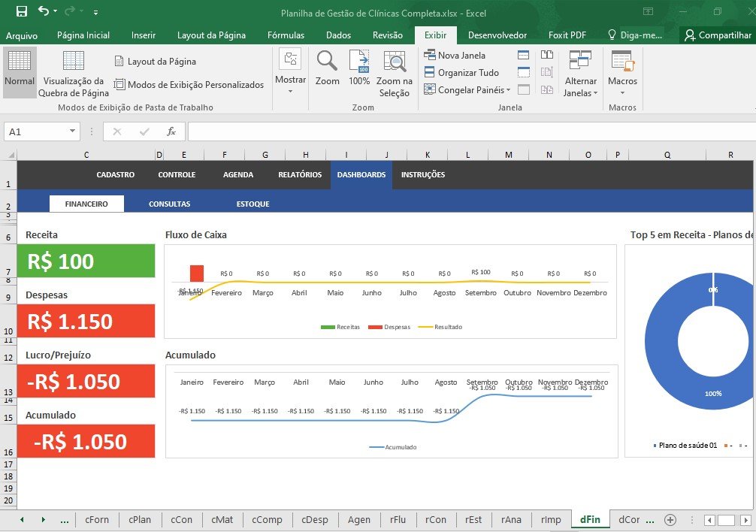The image size is (756, 532).
Task: Switch to the rFlu sheet tab
Action: click(x=398, y=520)
